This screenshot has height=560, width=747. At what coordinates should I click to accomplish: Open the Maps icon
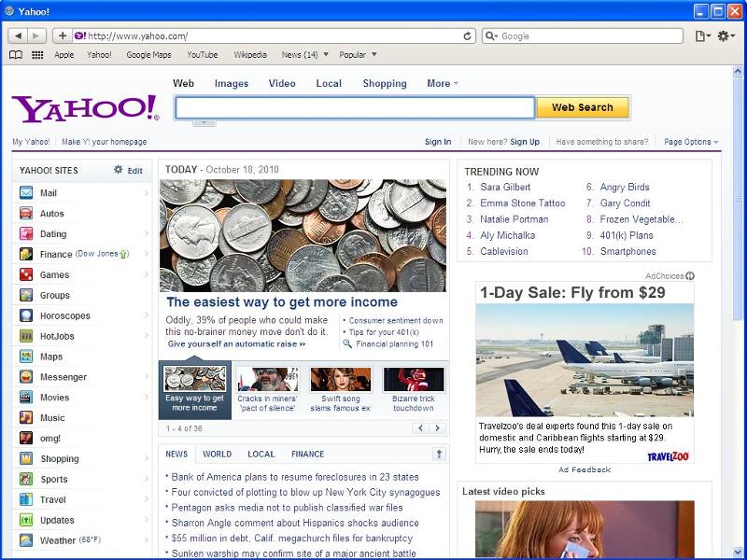point(26,357)
